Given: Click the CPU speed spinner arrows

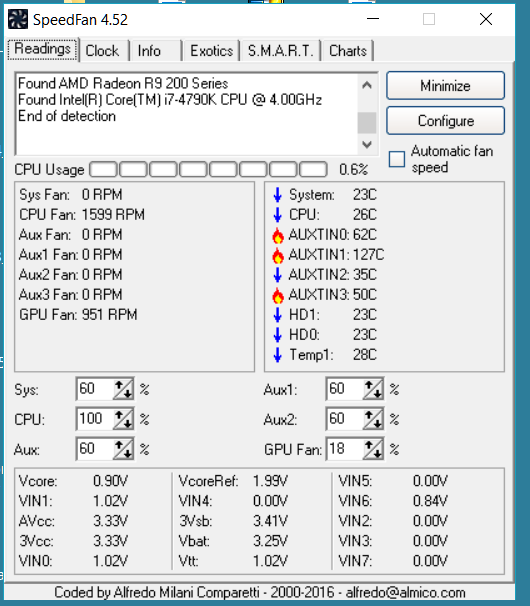Looking at the screenshot, I should (123, 419).
